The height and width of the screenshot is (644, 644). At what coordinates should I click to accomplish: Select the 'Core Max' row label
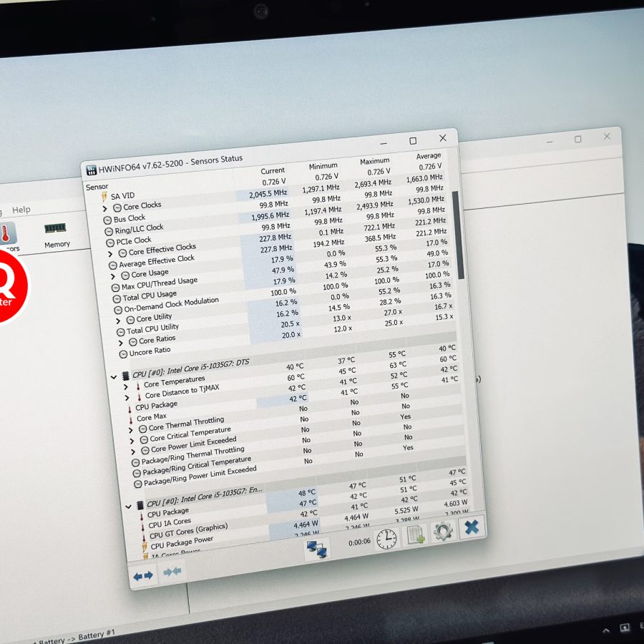pyautogui.click(x=152, y=417)
